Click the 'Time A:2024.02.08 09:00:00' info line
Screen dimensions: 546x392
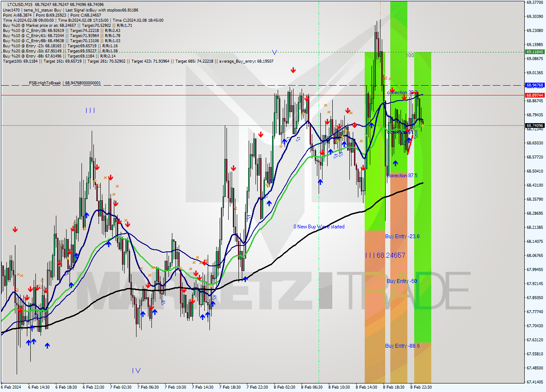tap(83, 20)
